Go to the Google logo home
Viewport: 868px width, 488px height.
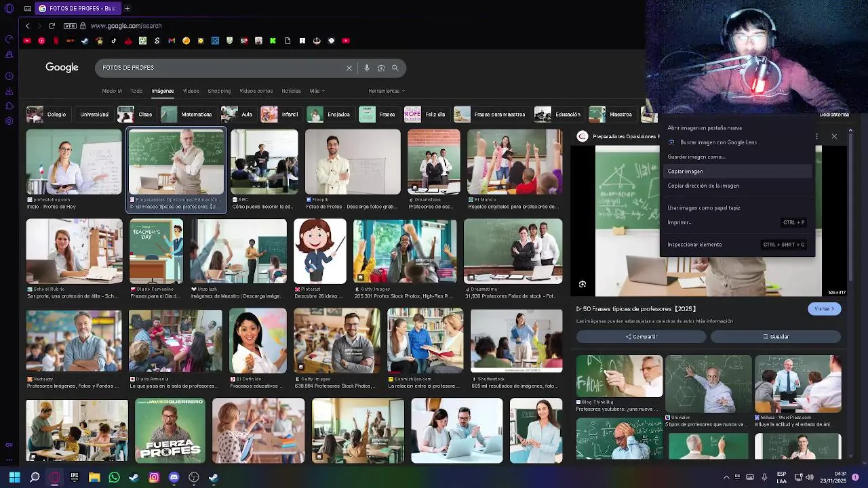coord(62,67)
